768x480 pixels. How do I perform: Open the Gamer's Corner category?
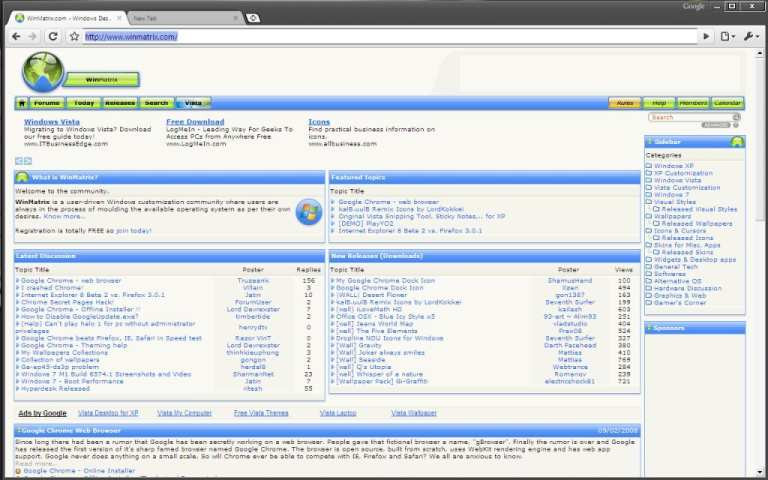point(680,303)
